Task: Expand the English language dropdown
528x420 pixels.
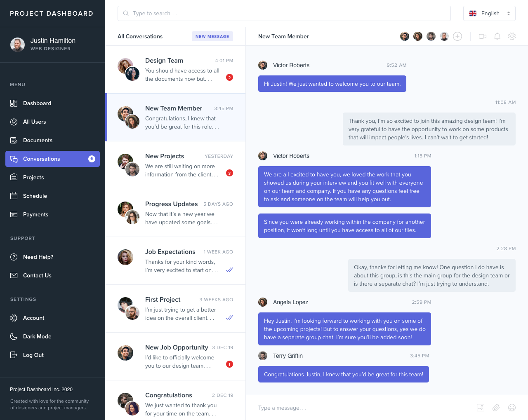Action: click(x=489, y=13)
